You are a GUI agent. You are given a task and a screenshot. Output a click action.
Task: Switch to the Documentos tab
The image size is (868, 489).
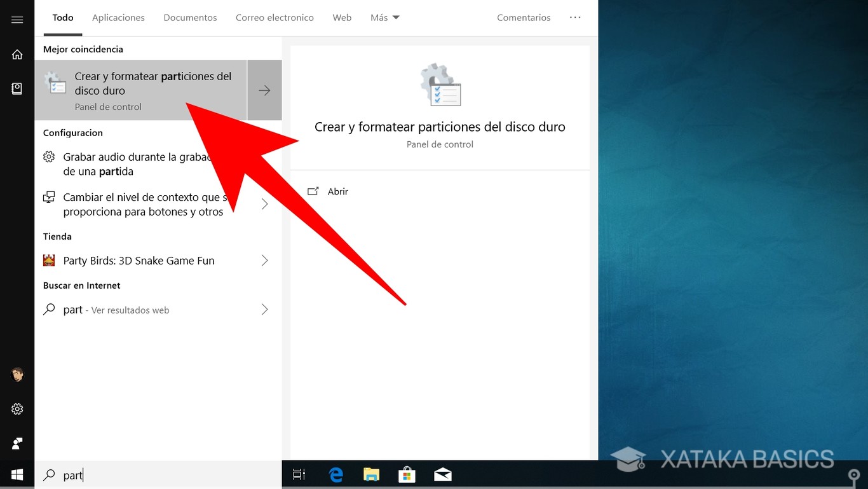tap(190, 17)
